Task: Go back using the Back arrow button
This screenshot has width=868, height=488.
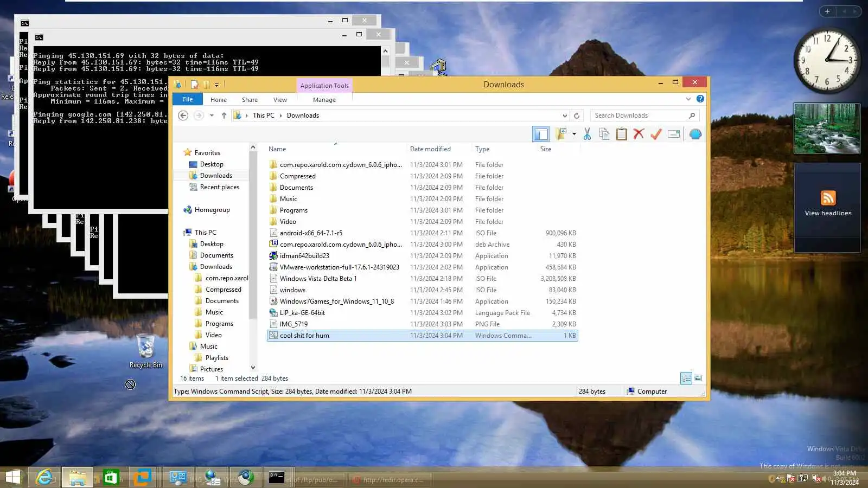Action: 183,115
